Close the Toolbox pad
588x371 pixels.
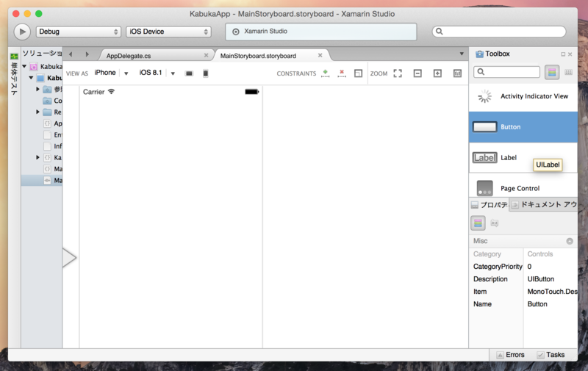[570, 54]
